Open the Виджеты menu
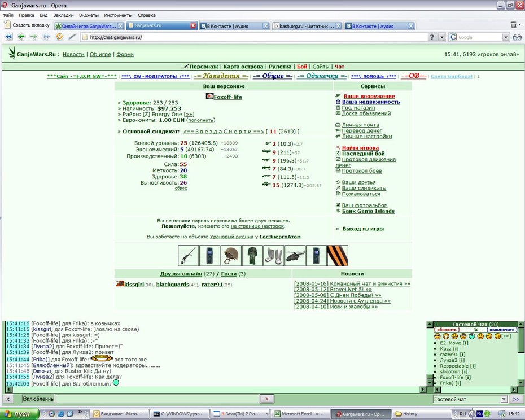525x420 pixels. [89, 15]
